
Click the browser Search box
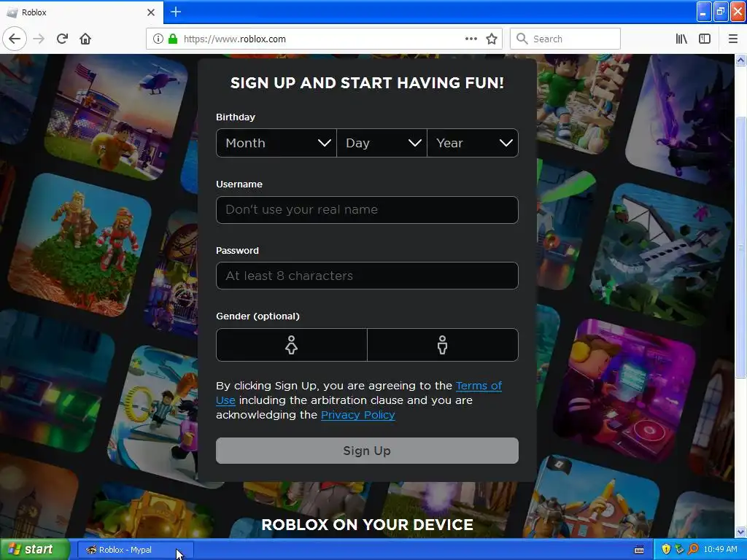pyautogui.click(x=565, y=39)
